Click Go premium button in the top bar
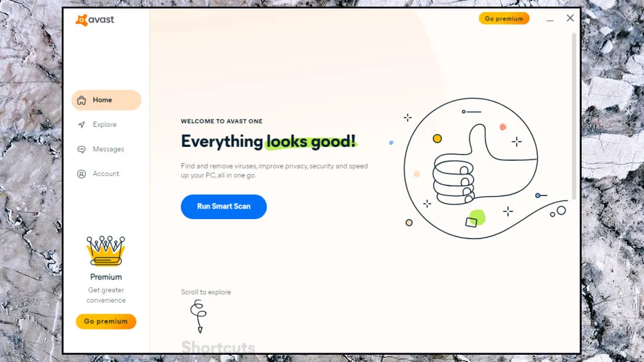 [x=504, y=19]
